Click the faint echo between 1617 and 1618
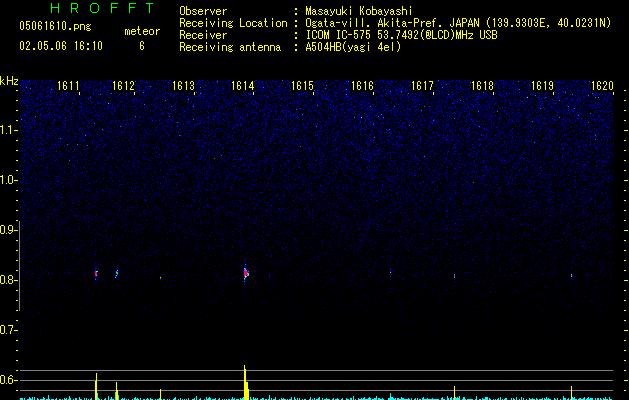This screenshot has width=629, height=400. tap(455, 276)
